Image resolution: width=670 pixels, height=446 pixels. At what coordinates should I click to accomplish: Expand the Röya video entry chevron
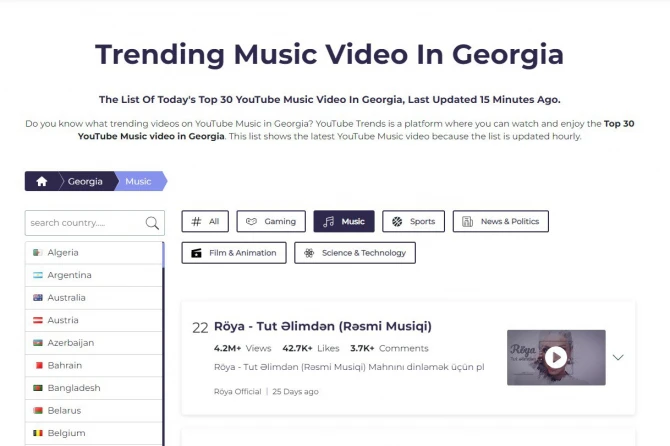coord(618,357)
